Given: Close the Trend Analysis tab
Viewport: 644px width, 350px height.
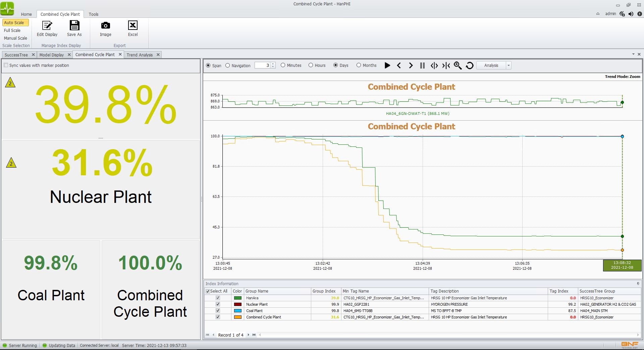Looking at the screenshot, I should (x=158, y=54).
